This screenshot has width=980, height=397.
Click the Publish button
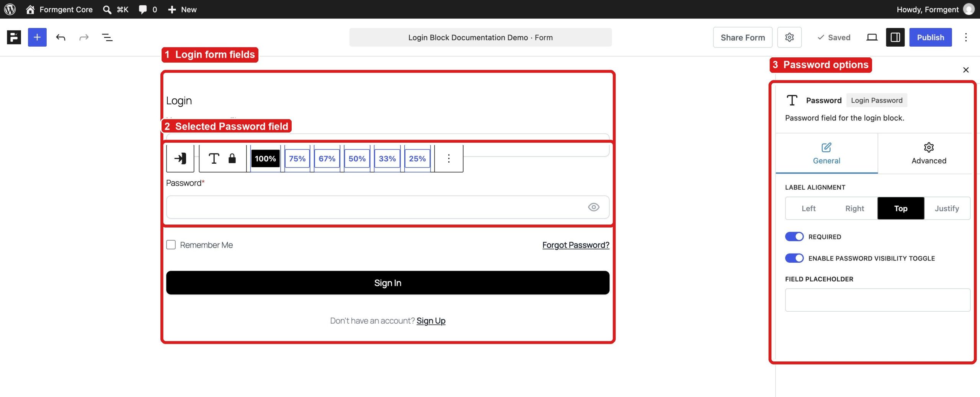[x=931, y=37]
